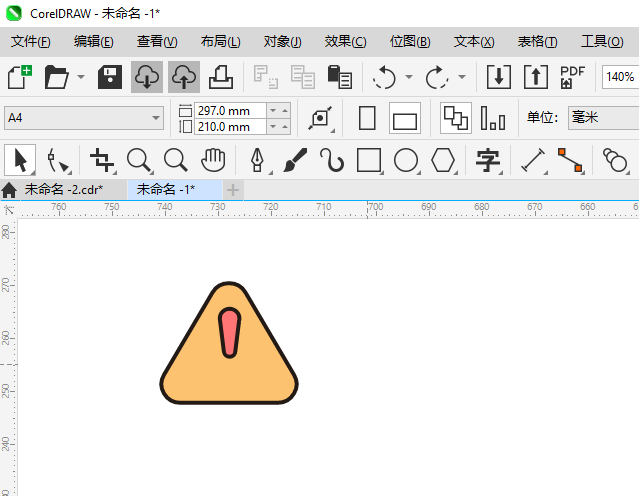Select the Ellipse tool
Image resolution: width=639 pixels, height=496 pixels.
click(x=406, y=160)
